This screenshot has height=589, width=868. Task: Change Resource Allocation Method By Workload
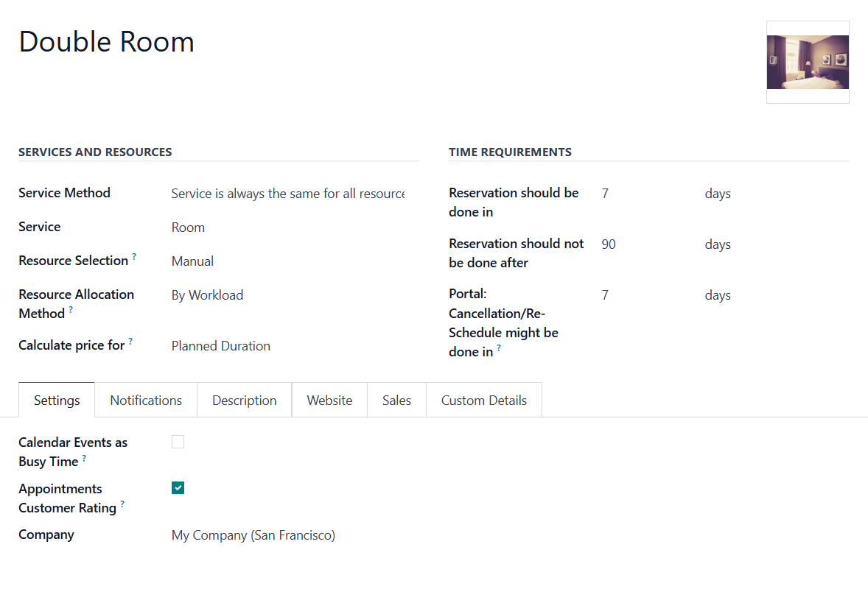click(x=288, y=295)
